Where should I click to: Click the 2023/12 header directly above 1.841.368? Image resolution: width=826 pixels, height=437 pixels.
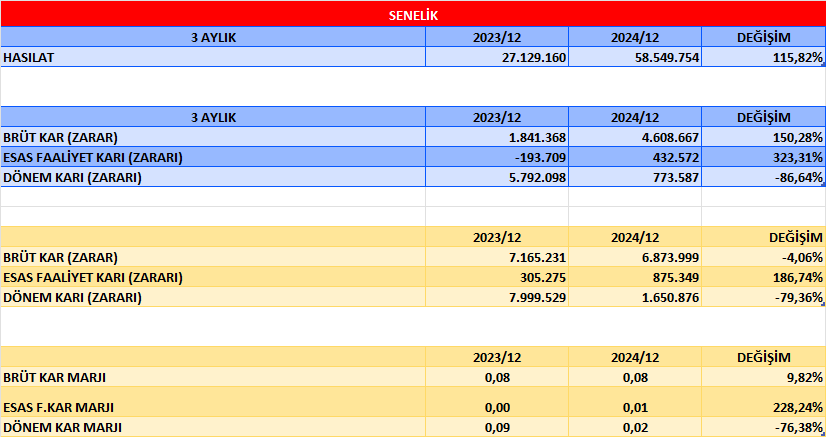click(x=497, y=117)
